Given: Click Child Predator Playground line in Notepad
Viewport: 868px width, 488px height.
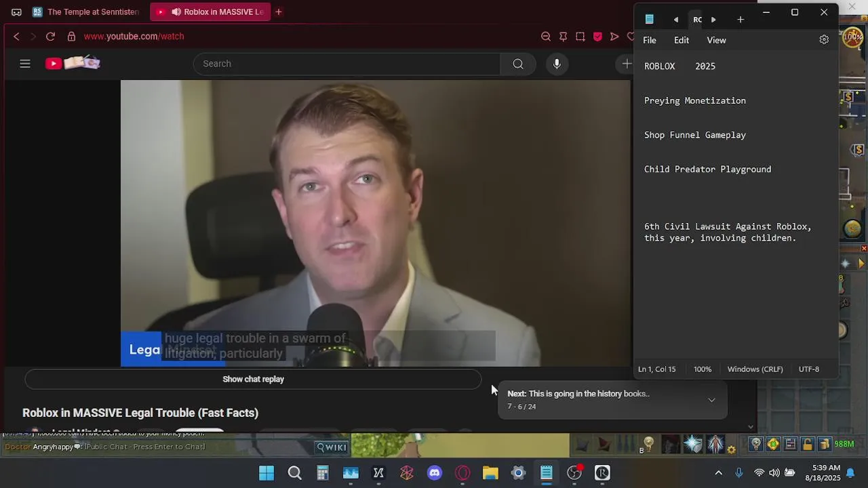Looking at the screenshot, I should (x=707, y=169).
